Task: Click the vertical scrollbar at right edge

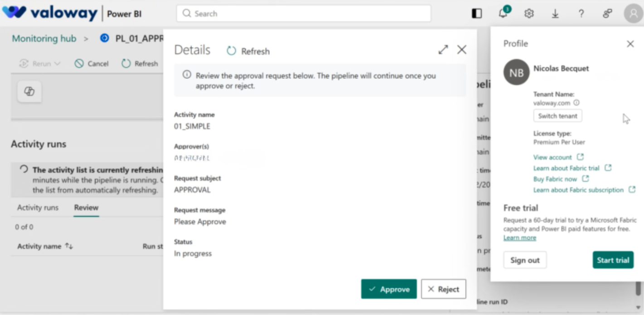Action: pos(639,288)
